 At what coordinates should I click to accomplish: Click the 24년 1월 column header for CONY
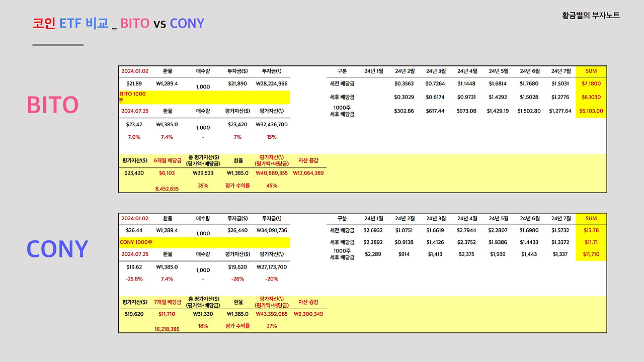(x=373, y=218)
